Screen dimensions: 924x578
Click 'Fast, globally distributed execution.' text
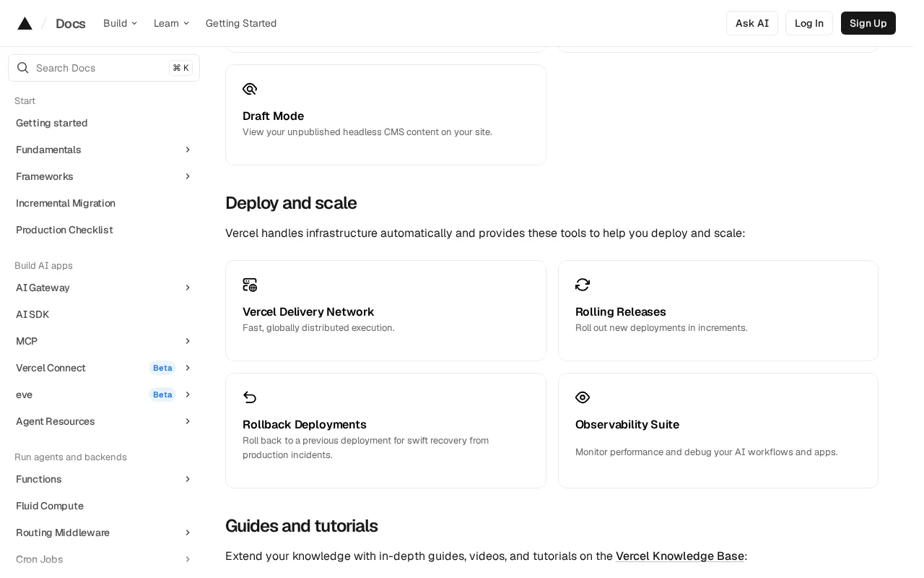click(x=318, y=328)
